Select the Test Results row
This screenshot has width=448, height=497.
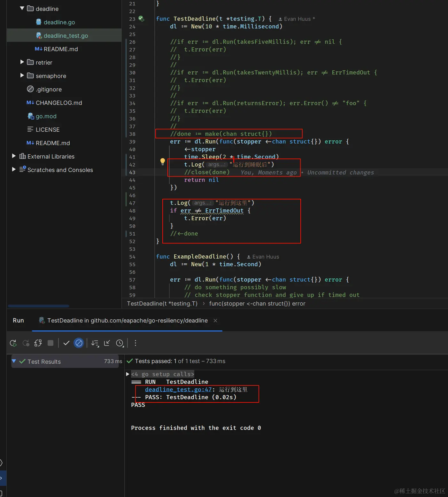coord(65,361)
